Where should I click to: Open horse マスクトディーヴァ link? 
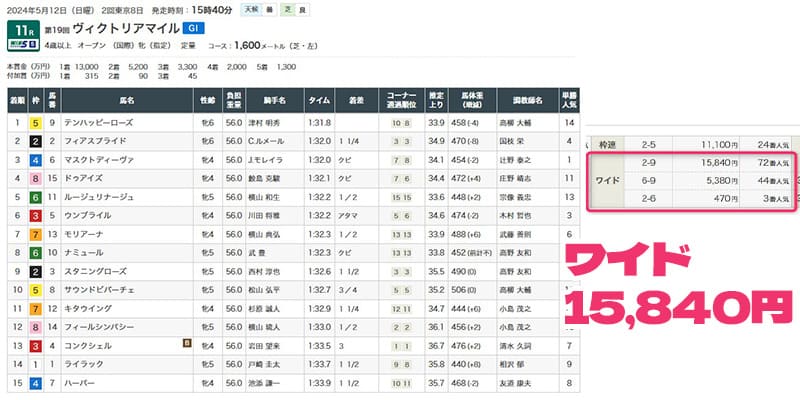[98, 160]
